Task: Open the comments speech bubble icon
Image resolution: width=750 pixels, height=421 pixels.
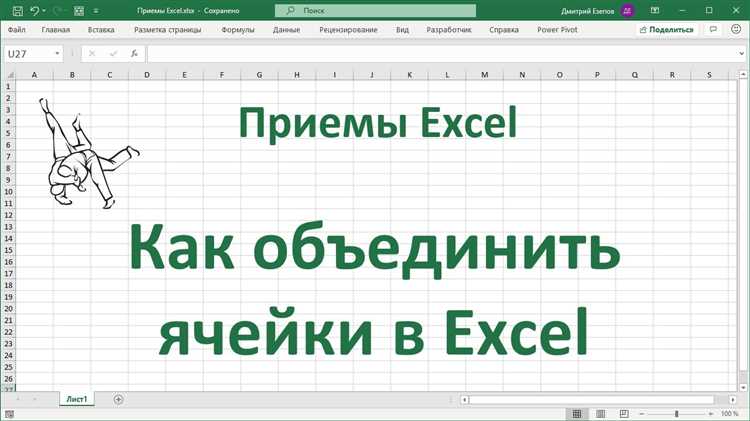Action: (713, 30)
